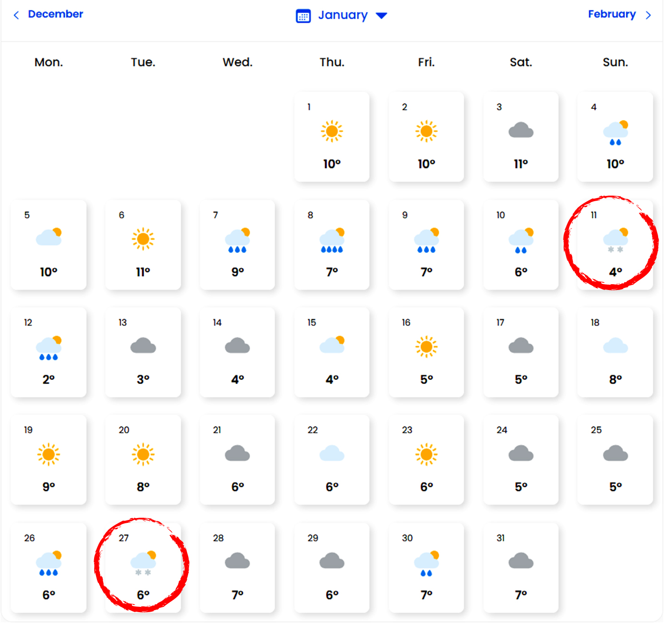This screenshot has height=627, width=672.
Task: Click the rain icon on January 30
Action: click(426, 564)
